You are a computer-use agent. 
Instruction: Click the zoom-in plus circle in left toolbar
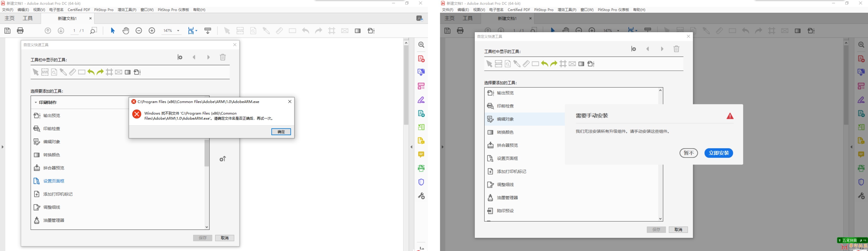(152, 31)
